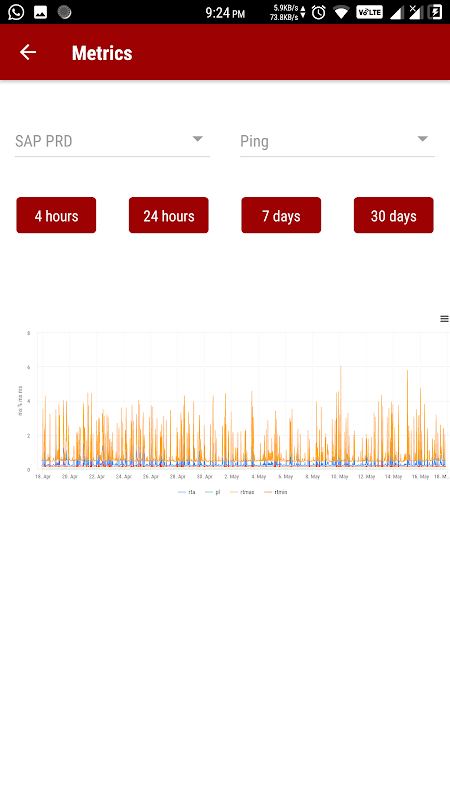Image resolution: width=450 pixels, height=800 pixels.
Task: Open the Ping service dropdown
Action: [x=337, y=141]
